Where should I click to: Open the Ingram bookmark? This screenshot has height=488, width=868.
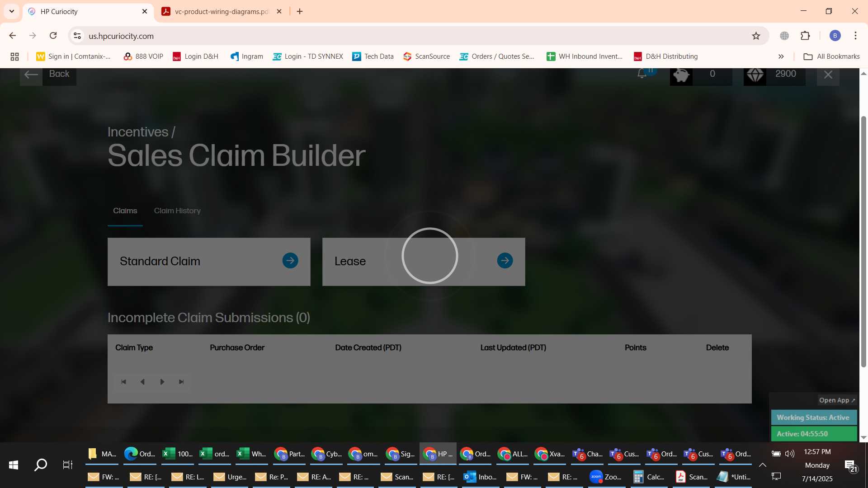[247, 56]
